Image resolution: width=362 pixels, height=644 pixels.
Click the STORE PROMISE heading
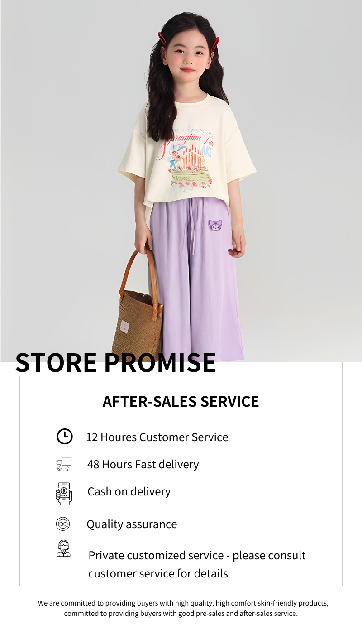tap(116, 362)
